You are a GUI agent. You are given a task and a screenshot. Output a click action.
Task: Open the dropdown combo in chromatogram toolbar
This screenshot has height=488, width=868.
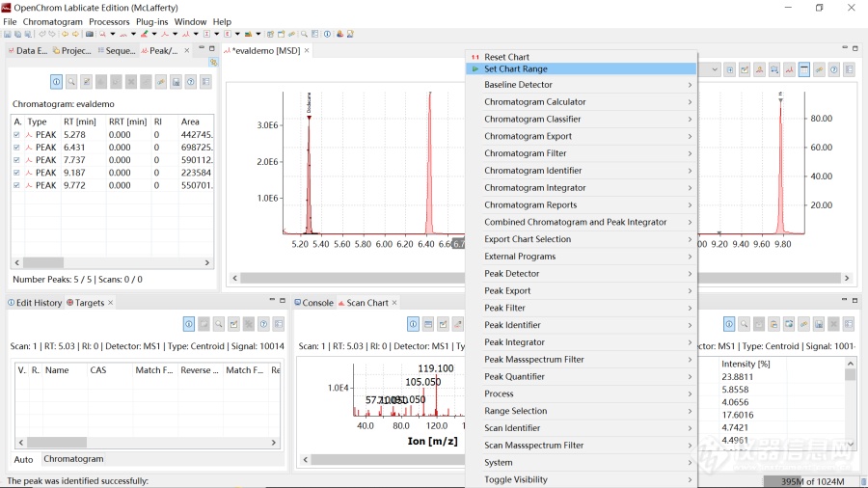click(x=715, y=69)
